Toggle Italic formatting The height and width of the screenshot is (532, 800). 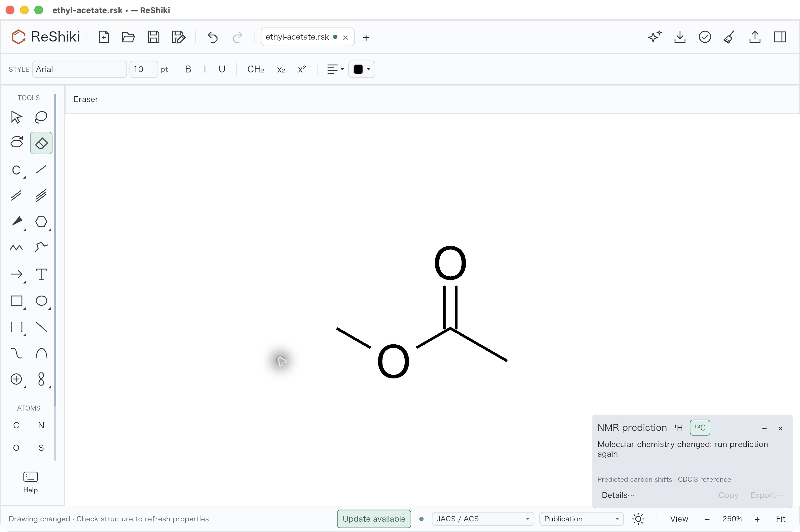click(205, 69)
